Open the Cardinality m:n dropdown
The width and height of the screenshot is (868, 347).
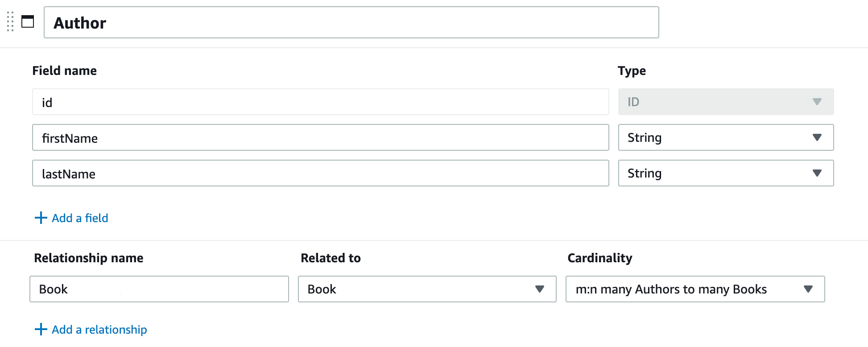click(x=695, y=289)
